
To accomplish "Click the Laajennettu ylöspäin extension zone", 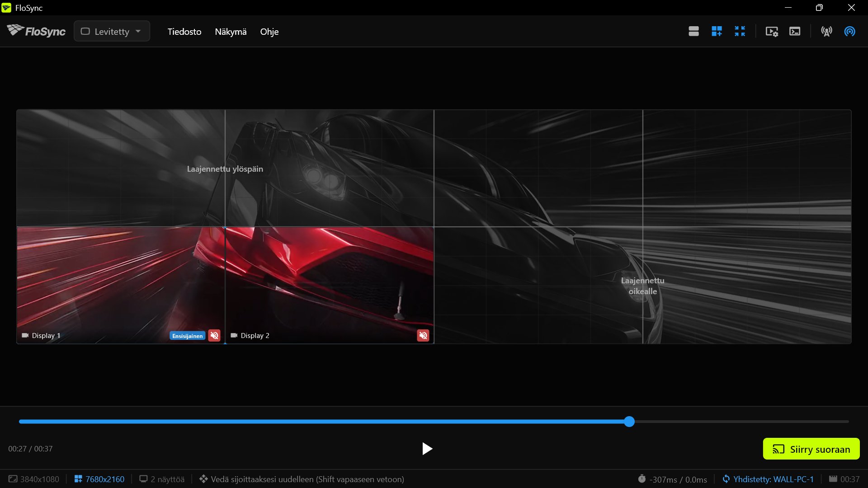I will [x=225, y=169].
